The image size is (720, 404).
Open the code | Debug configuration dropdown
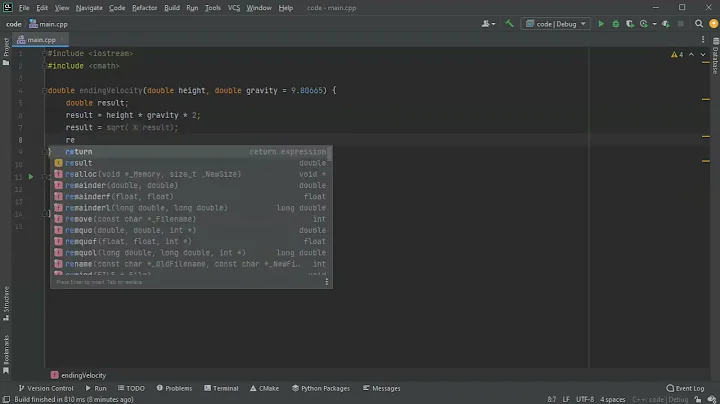[555, 24]
